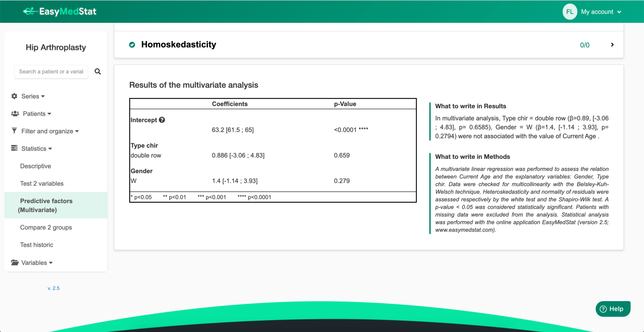
Task: Expand the Homoskedasticity section chevron
Action: click(612, 45)
